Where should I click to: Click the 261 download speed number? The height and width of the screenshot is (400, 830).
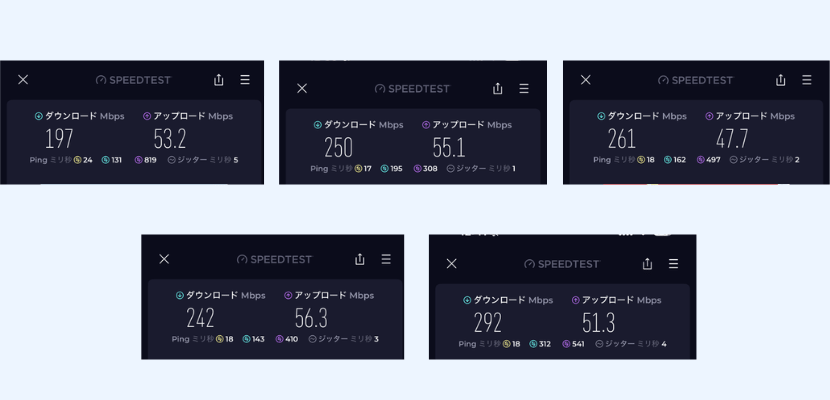point(622,138)
